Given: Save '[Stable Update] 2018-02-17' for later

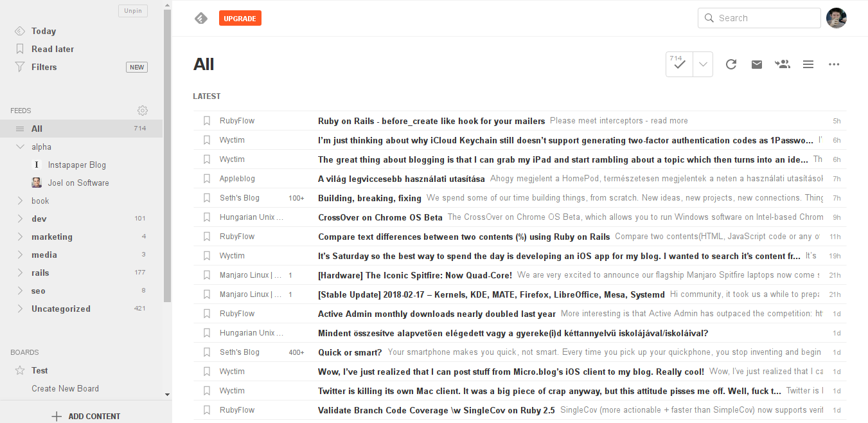Looking at the screenshot, I should coord(207,294).
